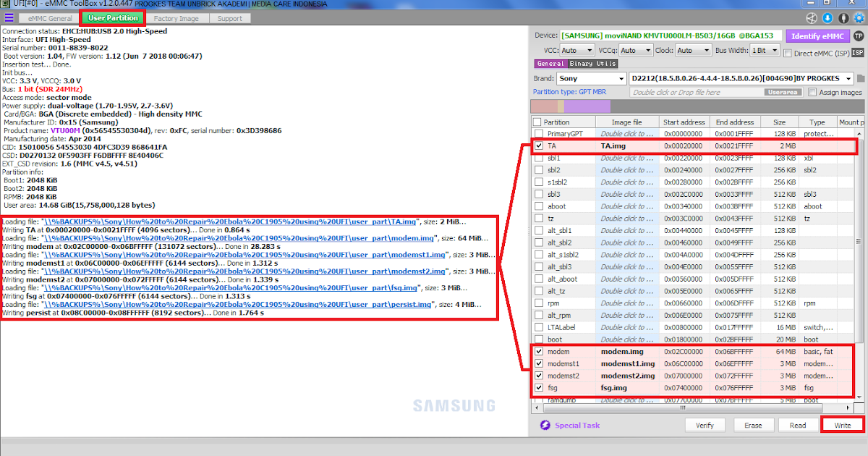Toggle the Assign images checkbox
The image size is (868, 456).
pos(812,92)
